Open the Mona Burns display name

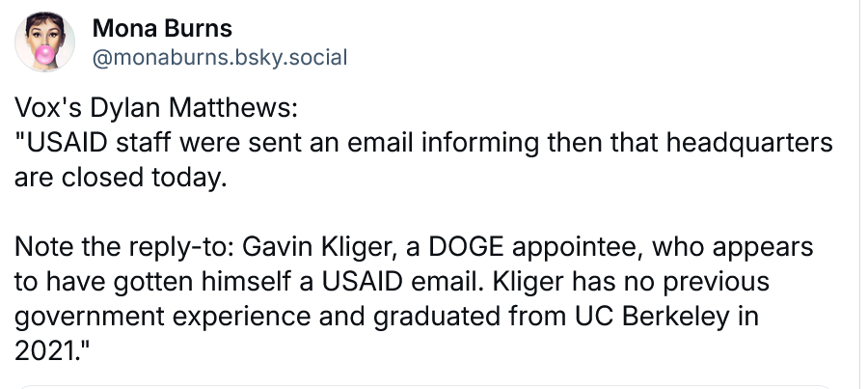coord(162,28)
